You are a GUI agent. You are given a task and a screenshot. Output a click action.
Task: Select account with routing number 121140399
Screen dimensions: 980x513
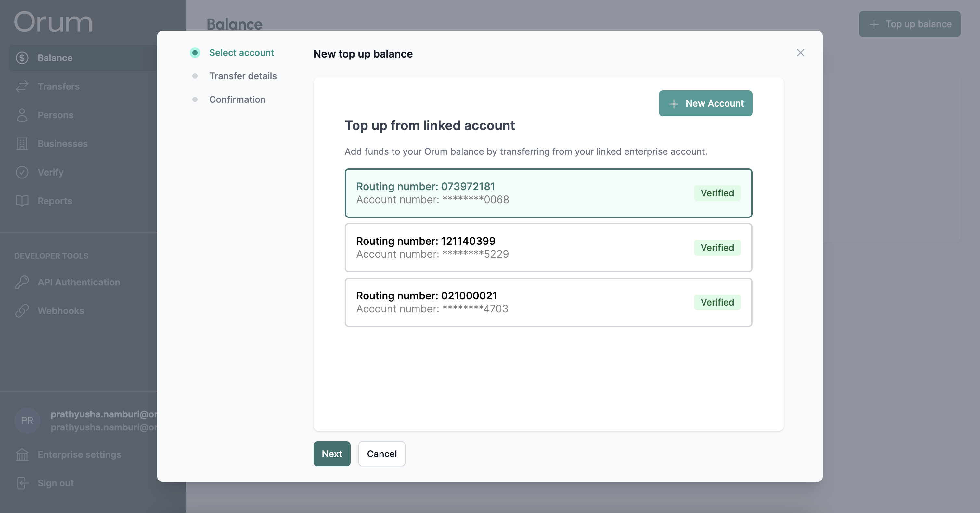(x=548, y=248)
